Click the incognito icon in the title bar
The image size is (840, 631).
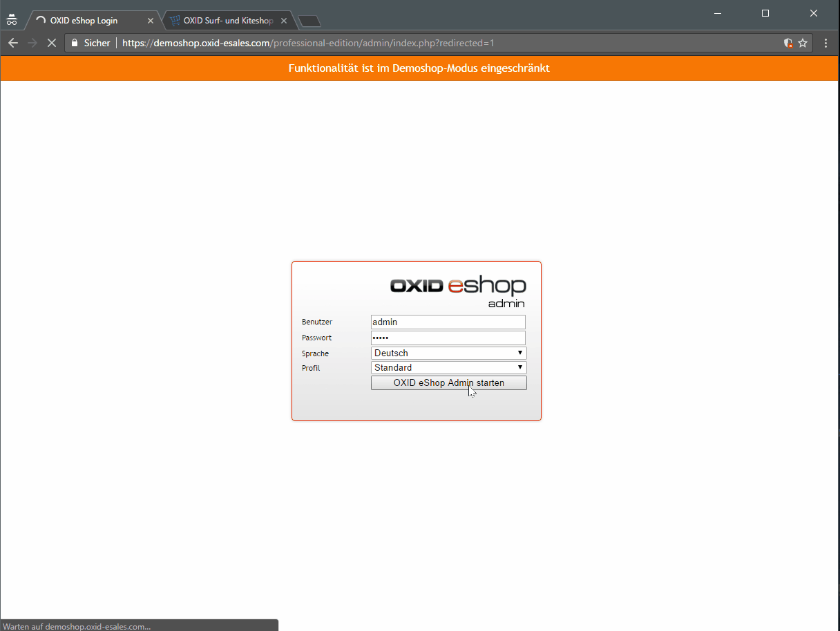pyautogui.click(x=12, y=20)
